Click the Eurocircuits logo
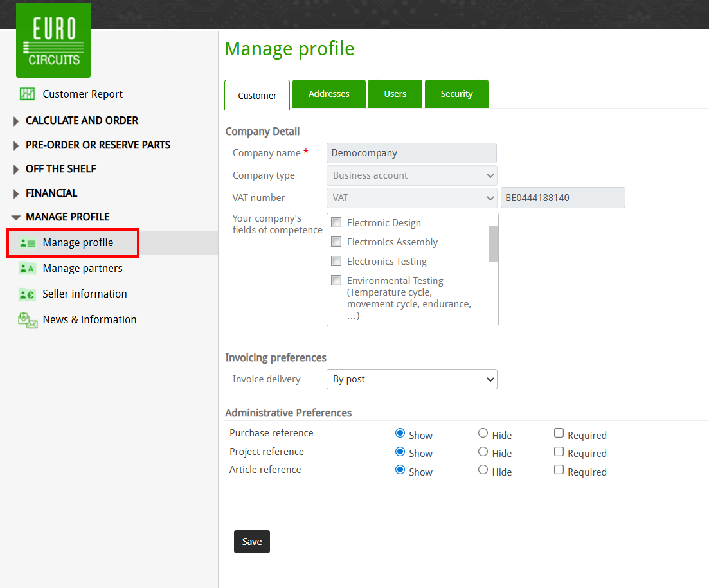 click(53, 40)
